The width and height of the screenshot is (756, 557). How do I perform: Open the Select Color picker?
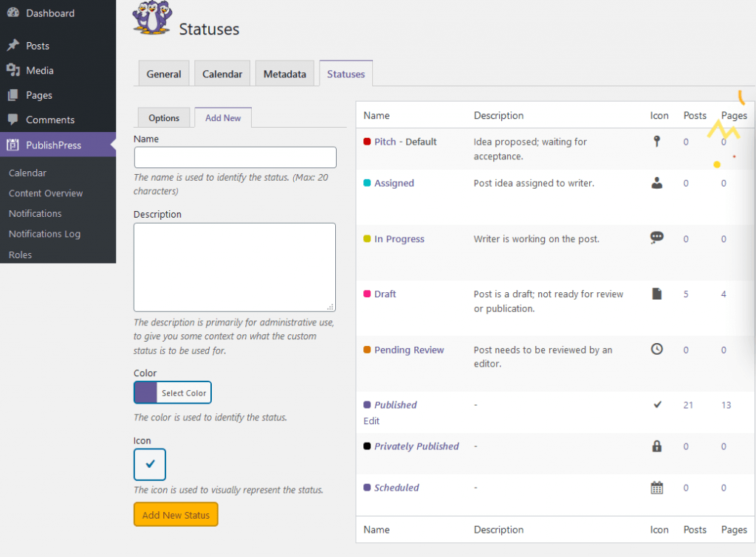point(173,392)
